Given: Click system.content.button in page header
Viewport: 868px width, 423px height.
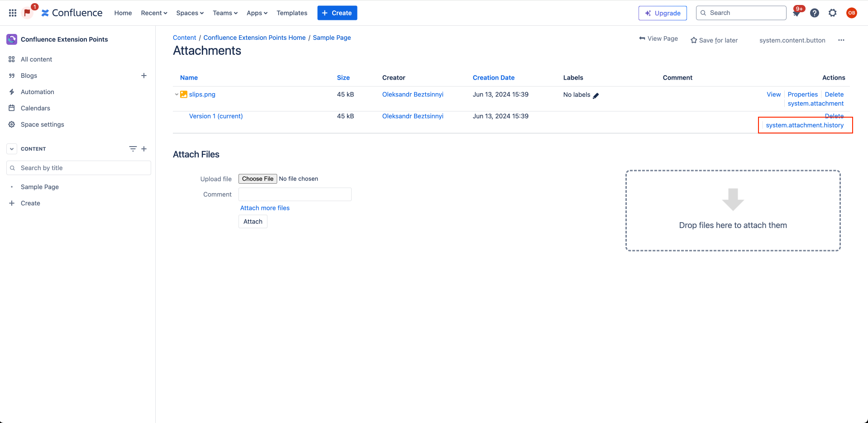Looking at the screenshot, I should (x=792, y=40).
